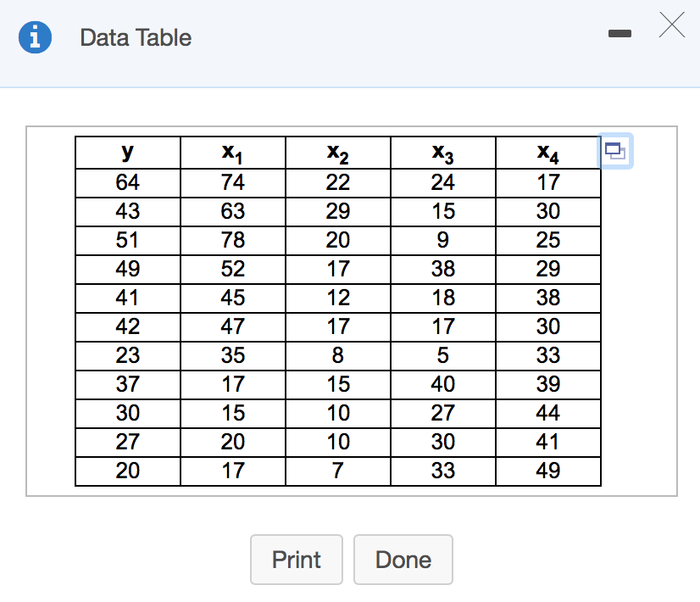Click the cell showing 35
700x602 pixels.
coord(233,355)
